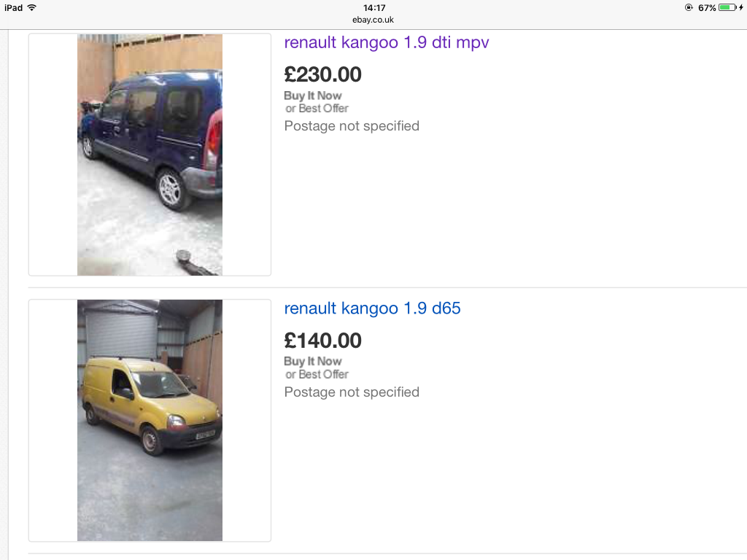Tap 'or Best Offer' on the dti mpv listing
The image size is (747, 560).
pos(317,109)
